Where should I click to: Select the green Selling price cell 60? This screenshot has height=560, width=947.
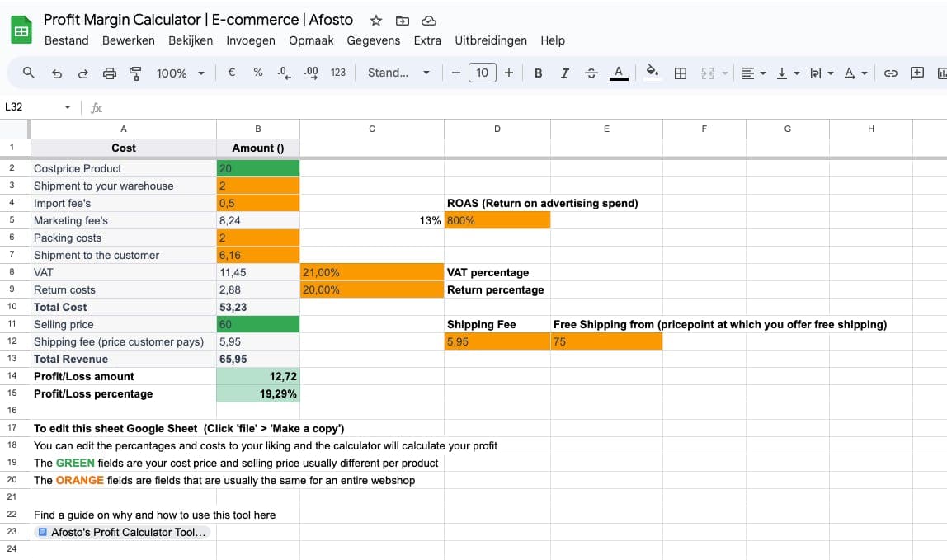[x=258, y=324]
